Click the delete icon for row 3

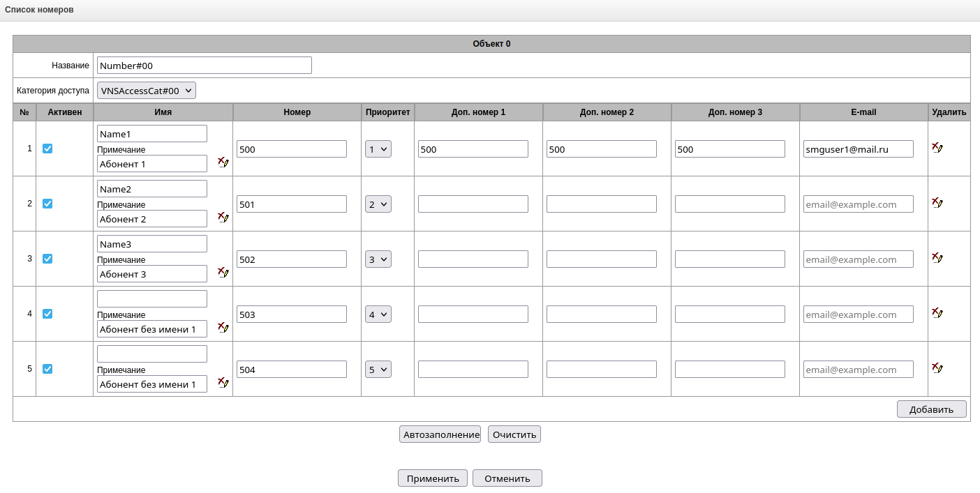tap(937, 258)
